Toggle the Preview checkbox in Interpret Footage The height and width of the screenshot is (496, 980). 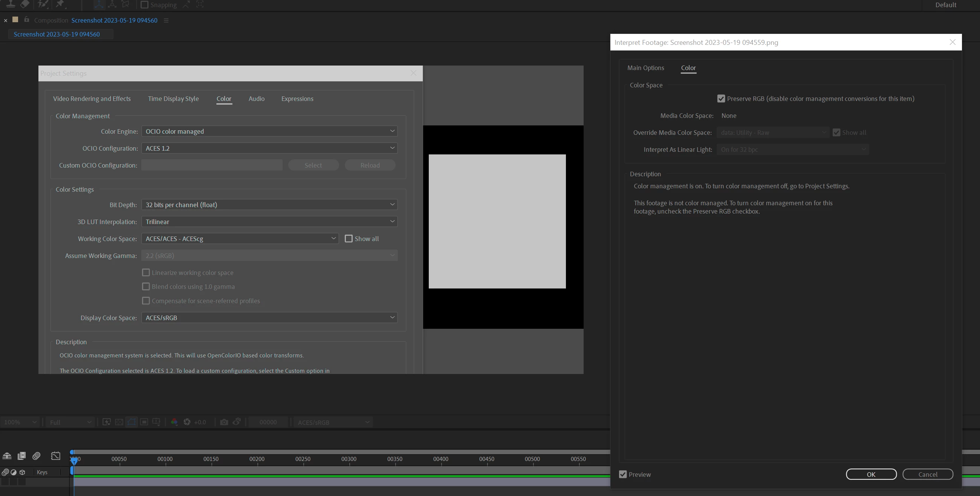623,474
